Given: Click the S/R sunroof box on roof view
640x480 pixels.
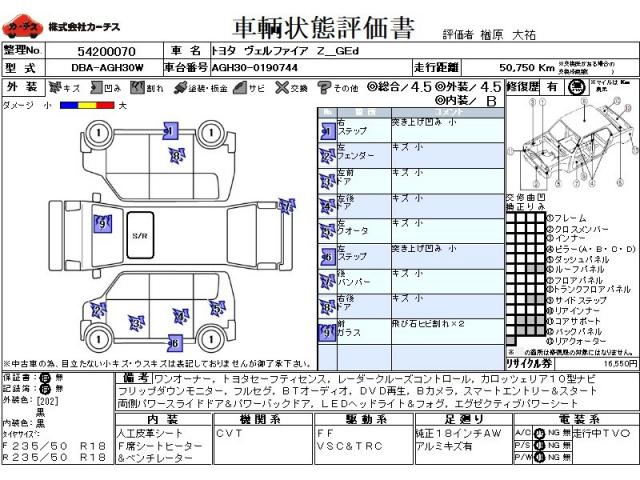Looking at the screenshot, I should pyautogui.click(x=140, y=235).
